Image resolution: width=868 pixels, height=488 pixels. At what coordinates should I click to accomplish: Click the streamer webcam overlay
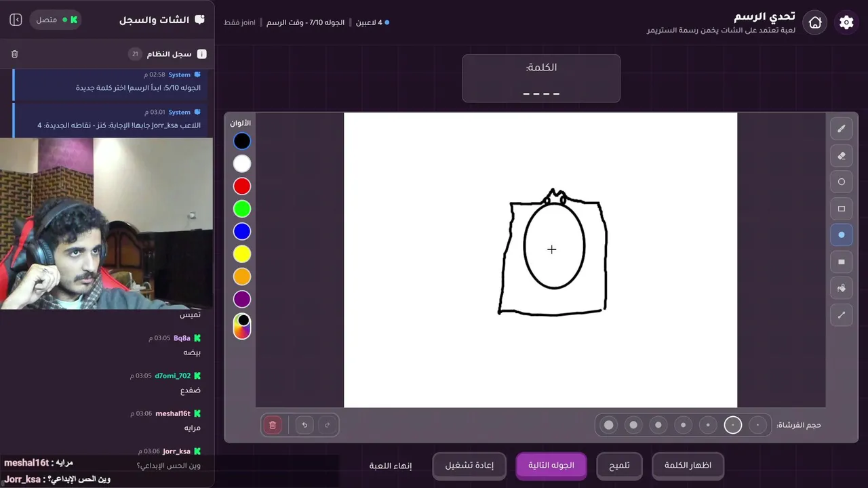(x=106, y=224)
